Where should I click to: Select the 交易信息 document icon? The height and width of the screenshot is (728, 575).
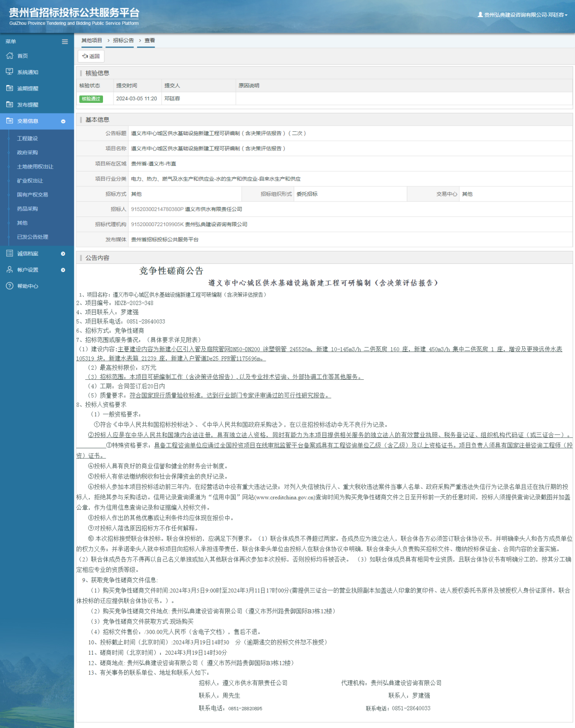point(10,121)
